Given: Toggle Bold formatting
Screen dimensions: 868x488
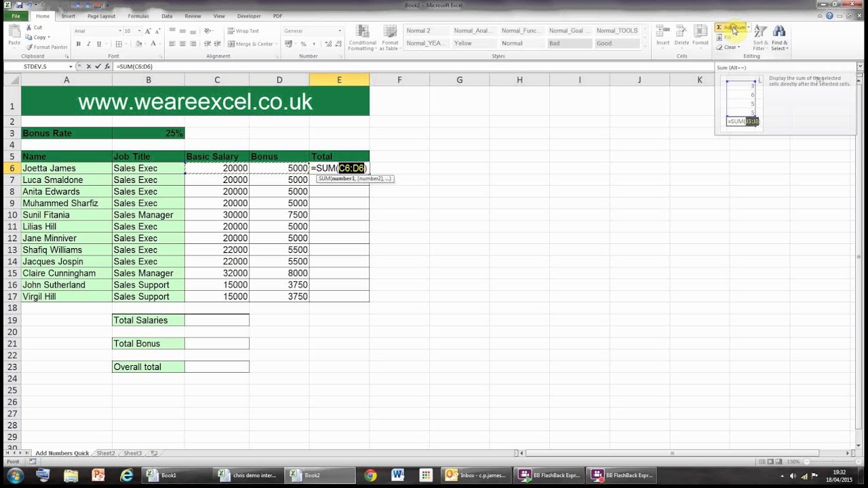Looking at the screenshot, I should [78, 44].
